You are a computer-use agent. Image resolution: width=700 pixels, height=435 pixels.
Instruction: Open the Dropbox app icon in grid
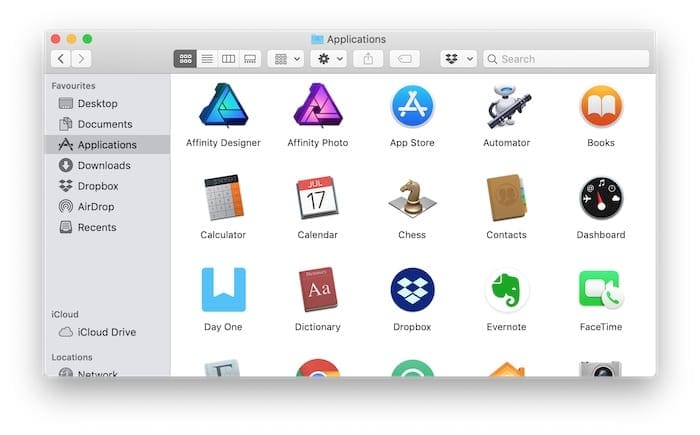(412, 289)
